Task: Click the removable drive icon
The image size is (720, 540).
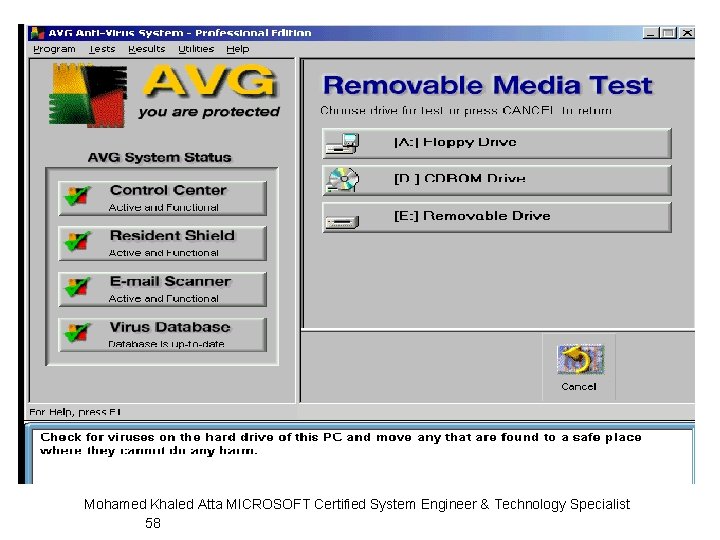Action: coord(342,222)
